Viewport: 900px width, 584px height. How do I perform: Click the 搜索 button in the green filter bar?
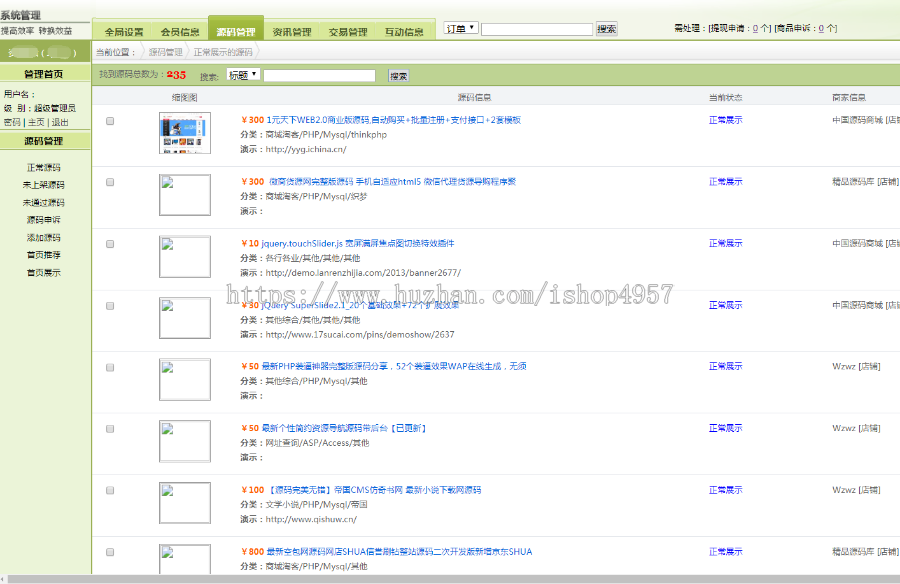(399, 76)
